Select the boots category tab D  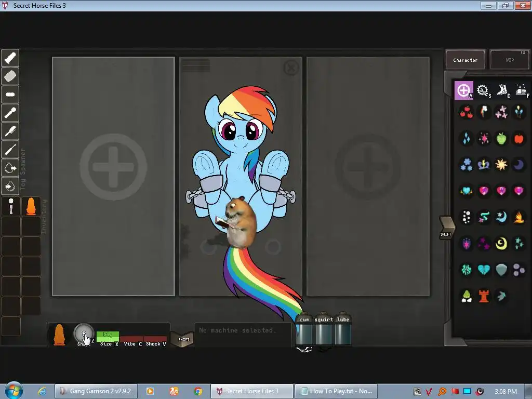click(x=502, y=90)
